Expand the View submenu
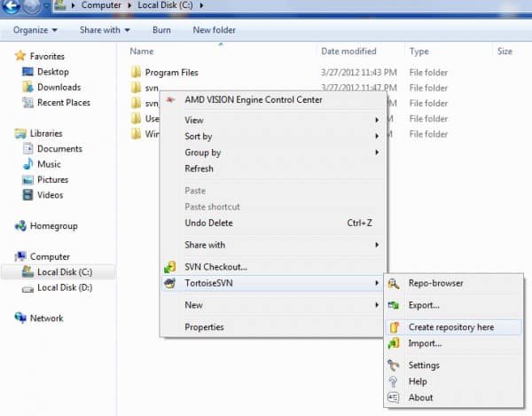Viewport: 532px width, 416px height. 194,121
